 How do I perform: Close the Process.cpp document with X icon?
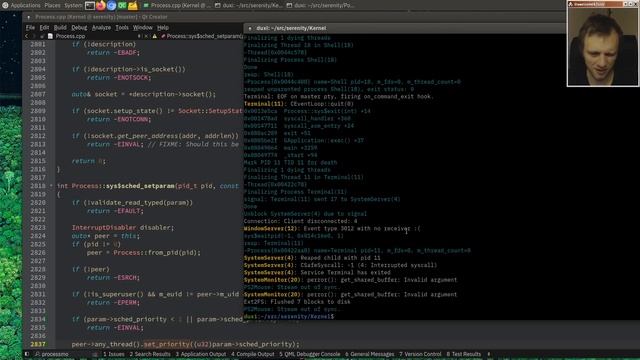click(x=147, y=36)
